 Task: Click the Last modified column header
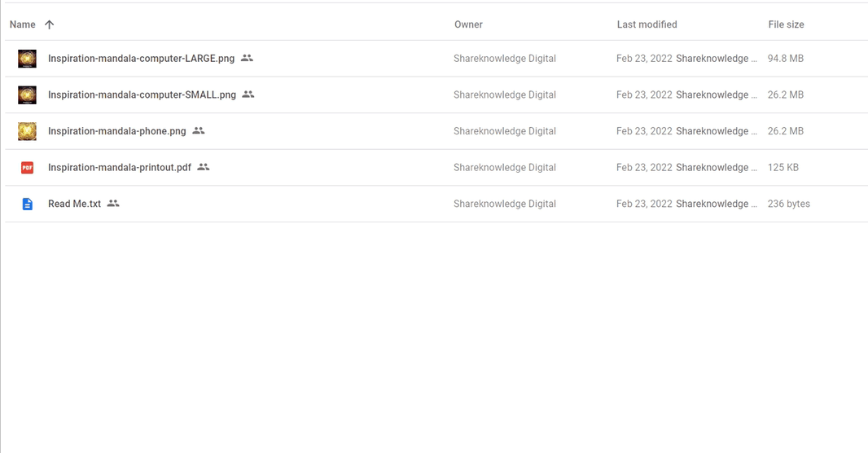coord(647,24)
